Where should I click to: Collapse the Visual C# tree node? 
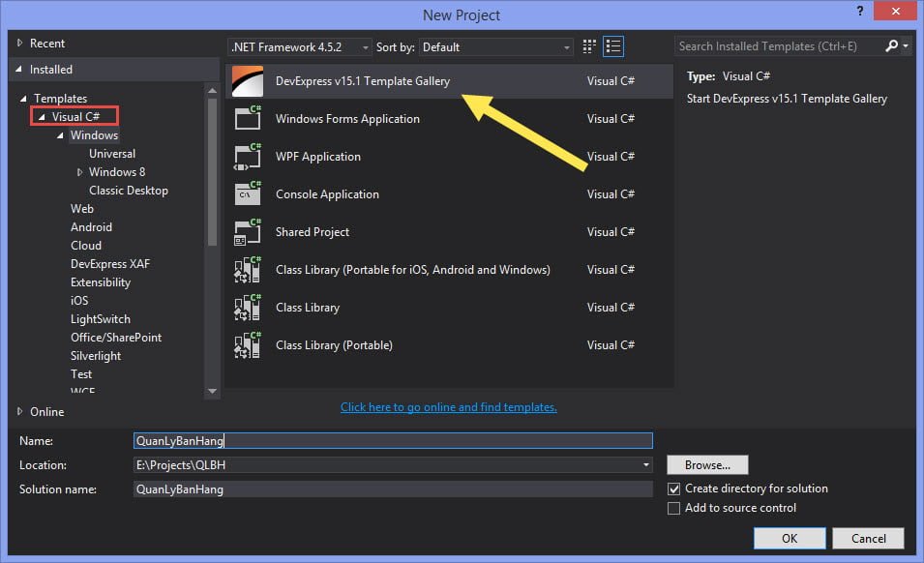[x=40, y=117]
